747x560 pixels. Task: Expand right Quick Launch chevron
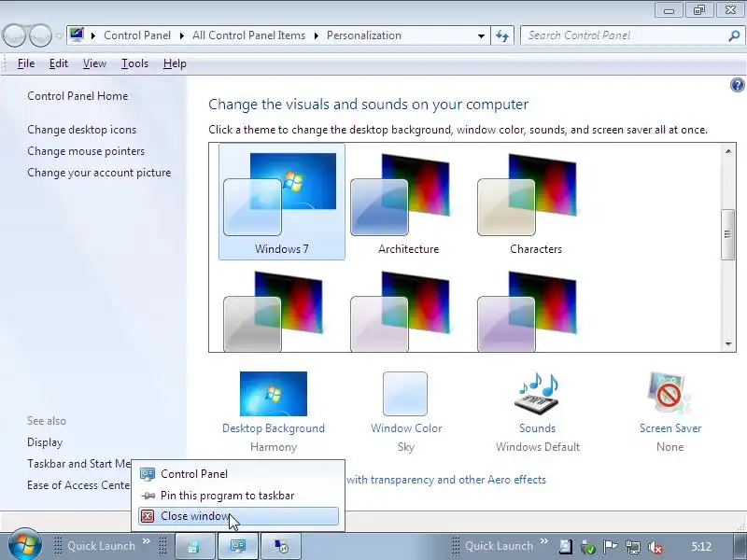point(544,541)
